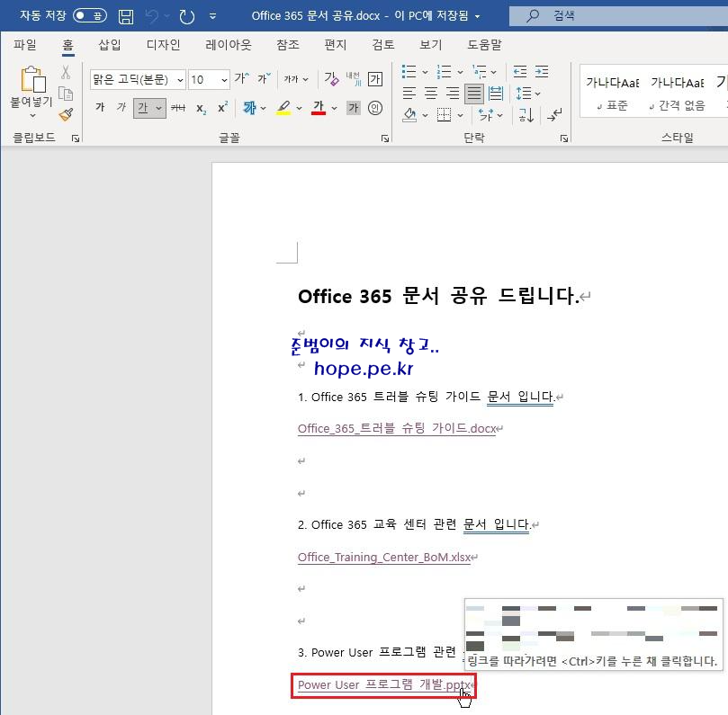Apply red font color

coord(318,108)
